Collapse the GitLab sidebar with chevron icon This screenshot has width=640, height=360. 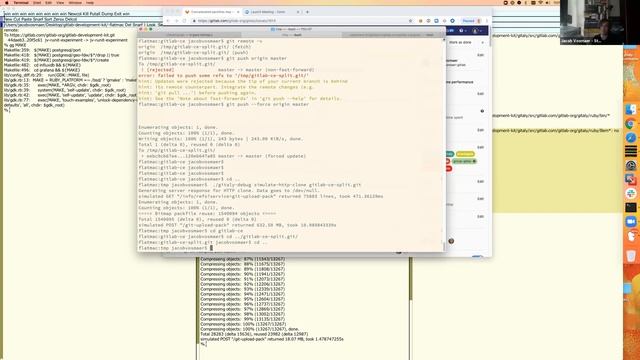pyautogui.click(x=482, y=42)
